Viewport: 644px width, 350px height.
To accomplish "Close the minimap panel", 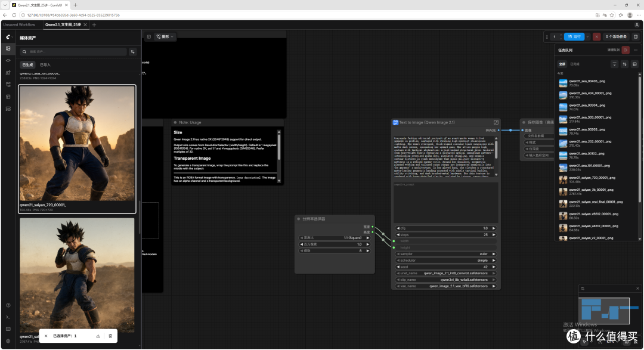I will [x=637, y=289].
